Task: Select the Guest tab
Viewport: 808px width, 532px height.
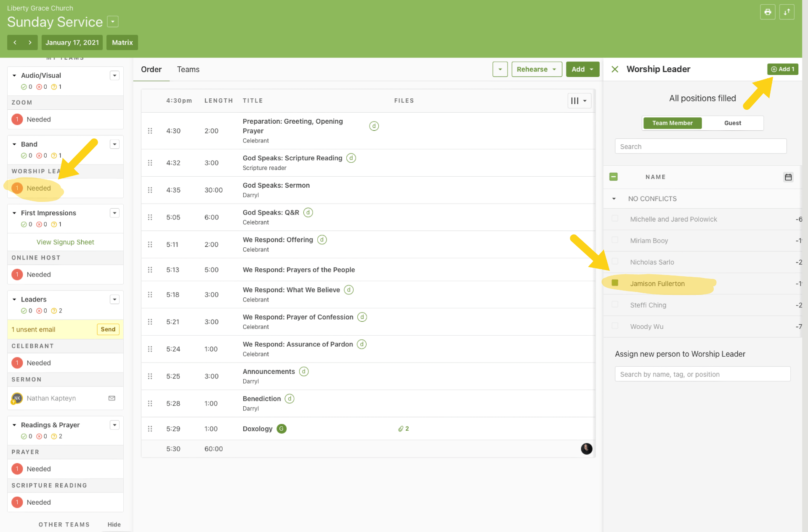Action: [732, 123]
